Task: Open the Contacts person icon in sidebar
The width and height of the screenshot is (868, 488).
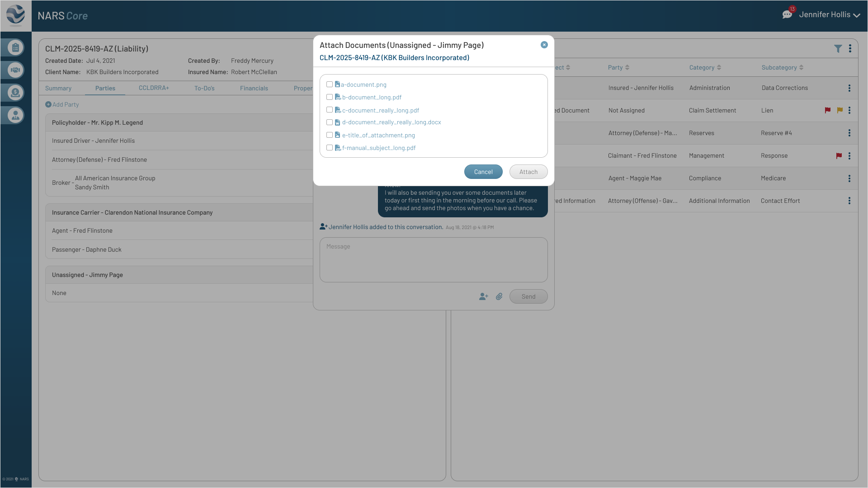Action: click(x=15, y=115)
